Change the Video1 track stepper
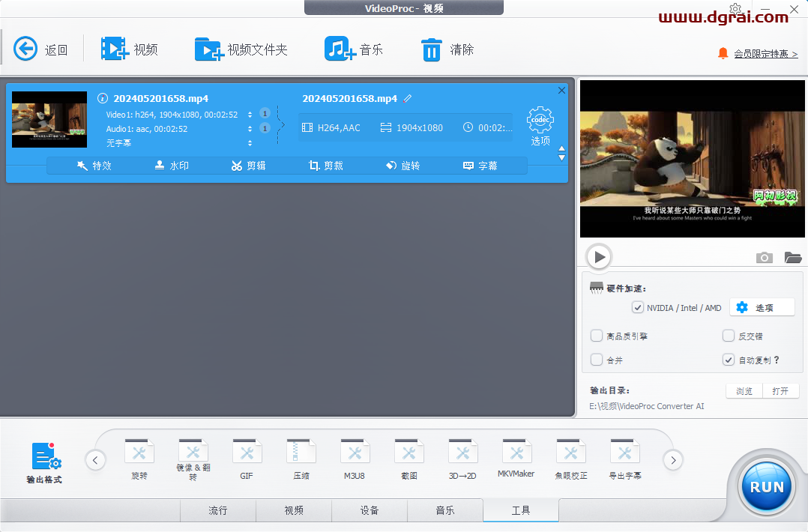 click(x=250, y=115)
